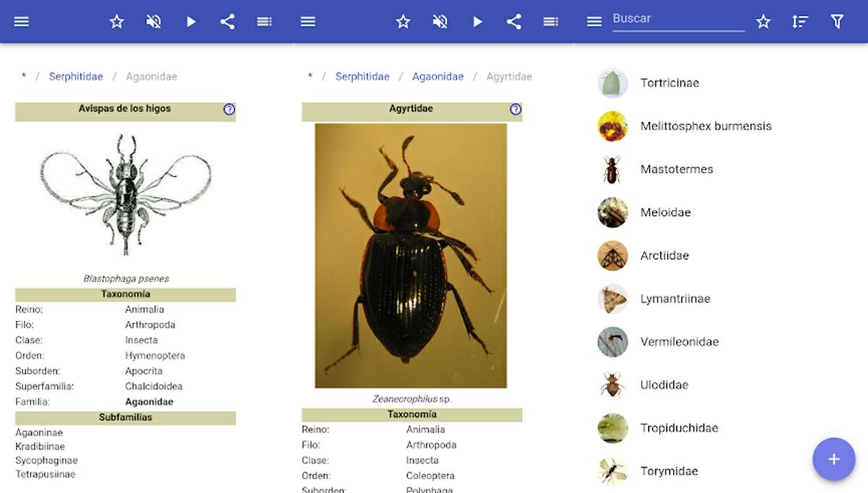Open help for the Agyrtidae card
The width and height of the screenshot is (868, 493).
pyautogui.click(x=515, y=109)
